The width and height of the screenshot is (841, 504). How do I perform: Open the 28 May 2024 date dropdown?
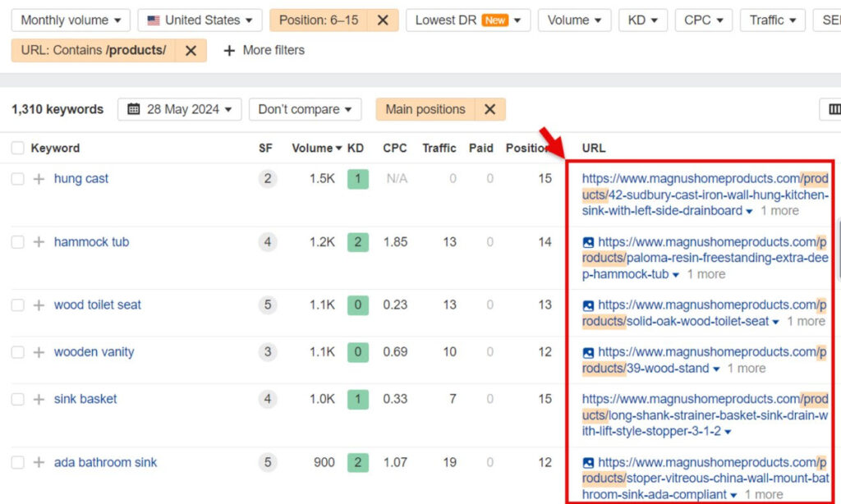[180, 109]
